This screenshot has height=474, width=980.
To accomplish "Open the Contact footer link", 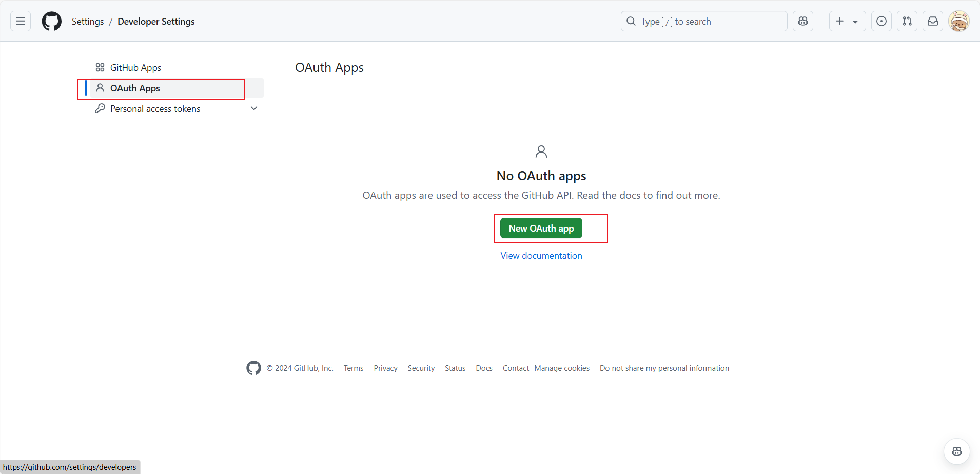I will click(x=516, y=368).
